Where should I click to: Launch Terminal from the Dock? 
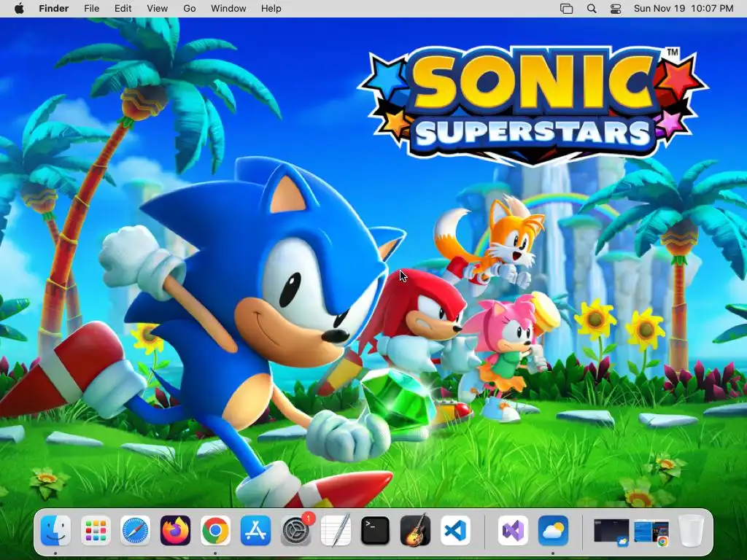376,530
